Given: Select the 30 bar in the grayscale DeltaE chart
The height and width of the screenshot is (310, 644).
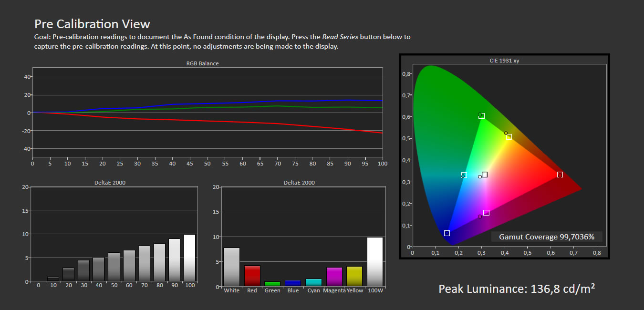Looking at the screenshot, I should coord(84,270).
